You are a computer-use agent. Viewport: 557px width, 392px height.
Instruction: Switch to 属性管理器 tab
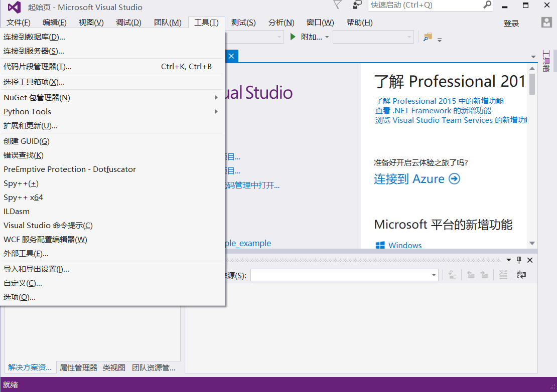[78, 367]
